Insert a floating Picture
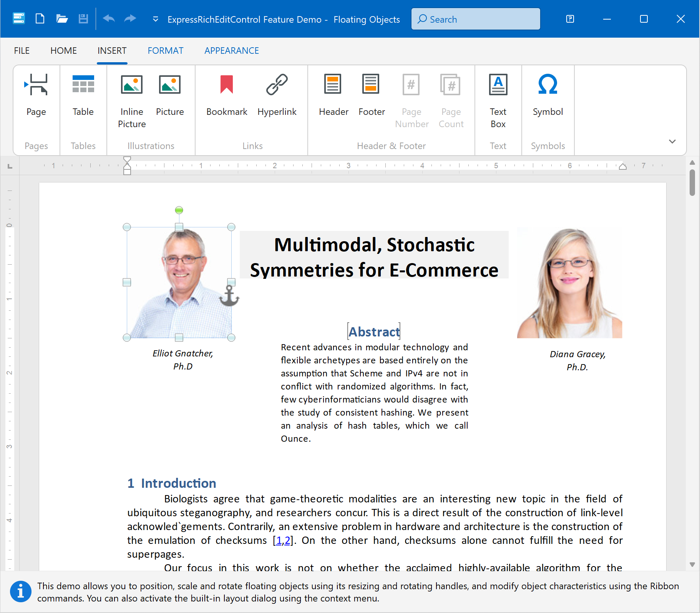700x613 pixels. coord(170,96)
